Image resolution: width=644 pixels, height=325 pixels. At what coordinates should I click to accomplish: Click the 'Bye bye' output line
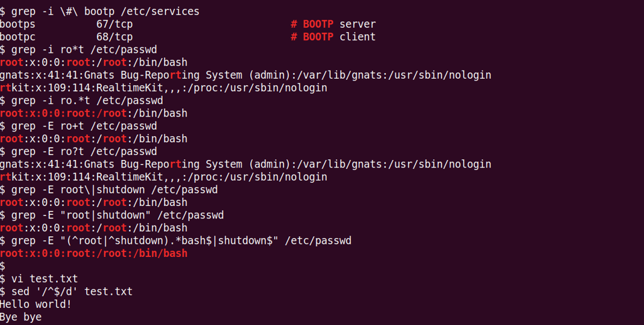click(21, 317)
